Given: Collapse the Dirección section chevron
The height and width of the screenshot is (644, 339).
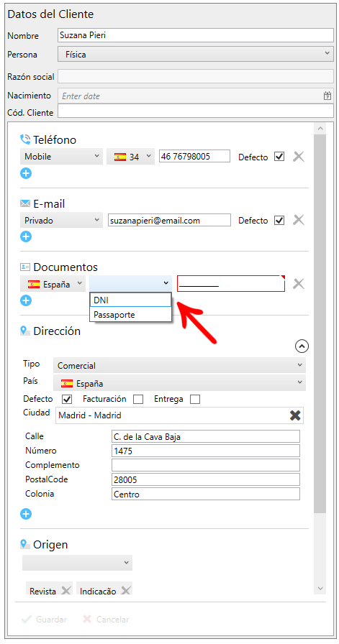Looking at the screenshot, I should click(x=302, y=346).
